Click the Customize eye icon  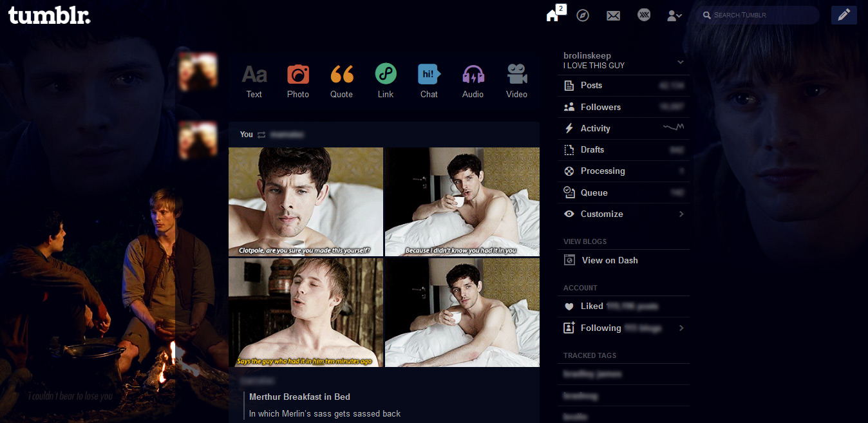(569, 214)
